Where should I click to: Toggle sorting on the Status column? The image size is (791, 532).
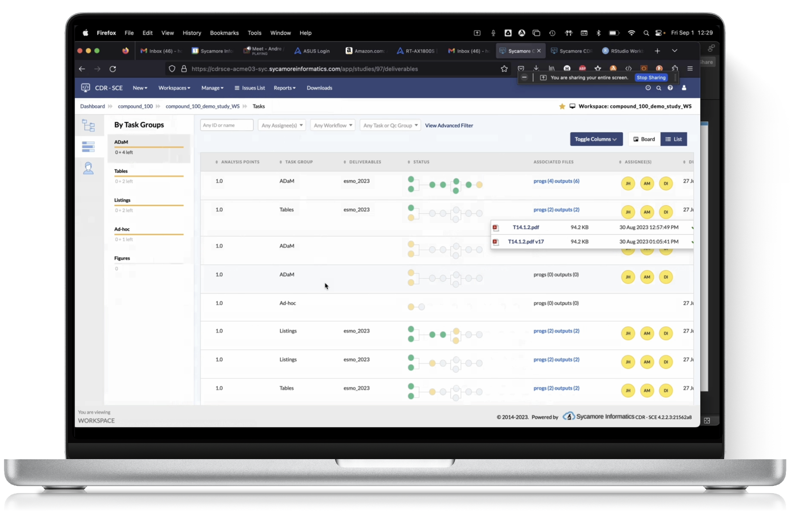409,162
